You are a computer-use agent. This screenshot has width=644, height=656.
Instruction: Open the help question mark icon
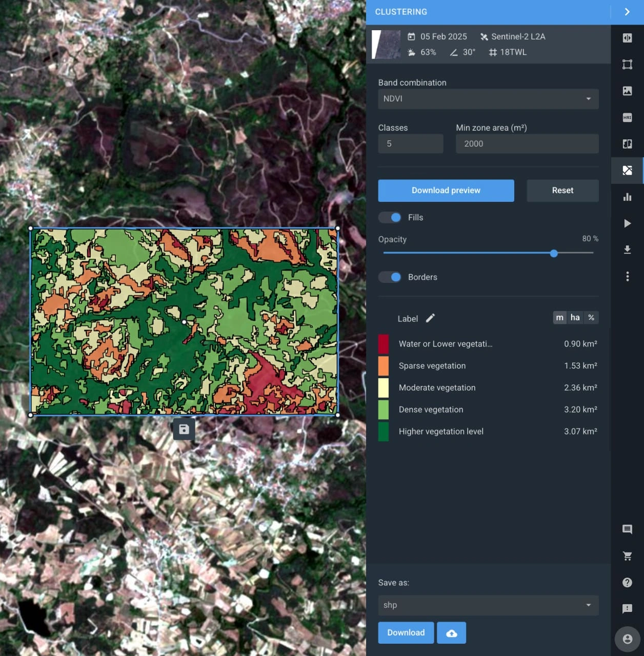click(x=627, y=582)
